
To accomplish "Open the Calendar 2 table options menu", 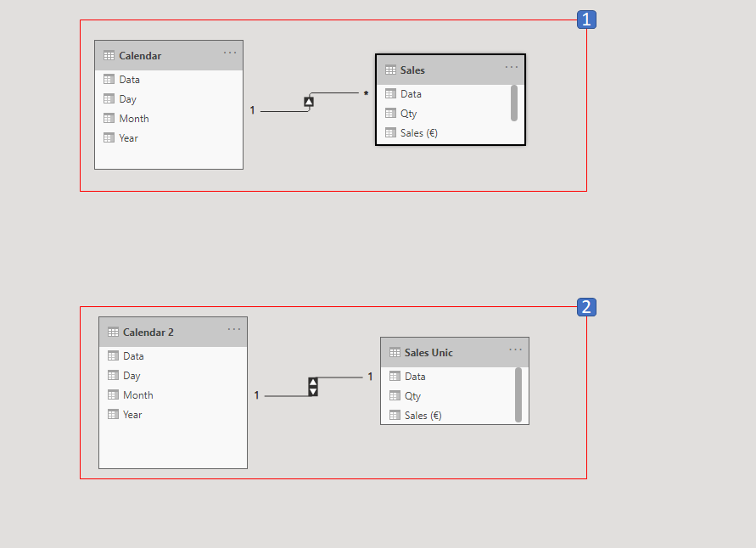I will click(x=234, y=329).
